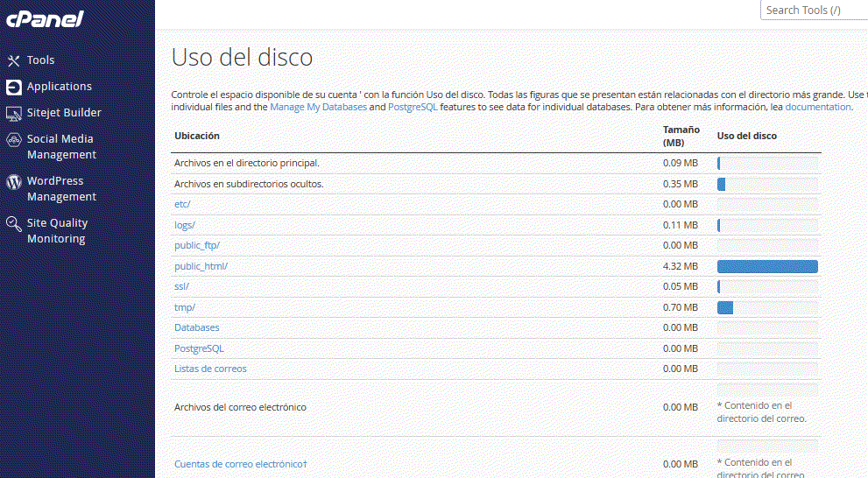The image size is (868, 478).
Task: Open the documentation link
Action: click(x=817, y=107)
